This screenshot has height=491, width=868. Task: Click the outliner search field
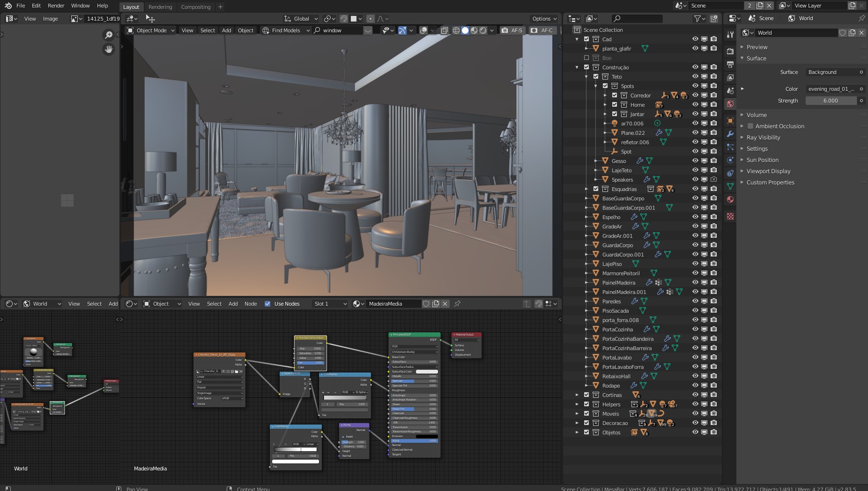click(637, 18)
